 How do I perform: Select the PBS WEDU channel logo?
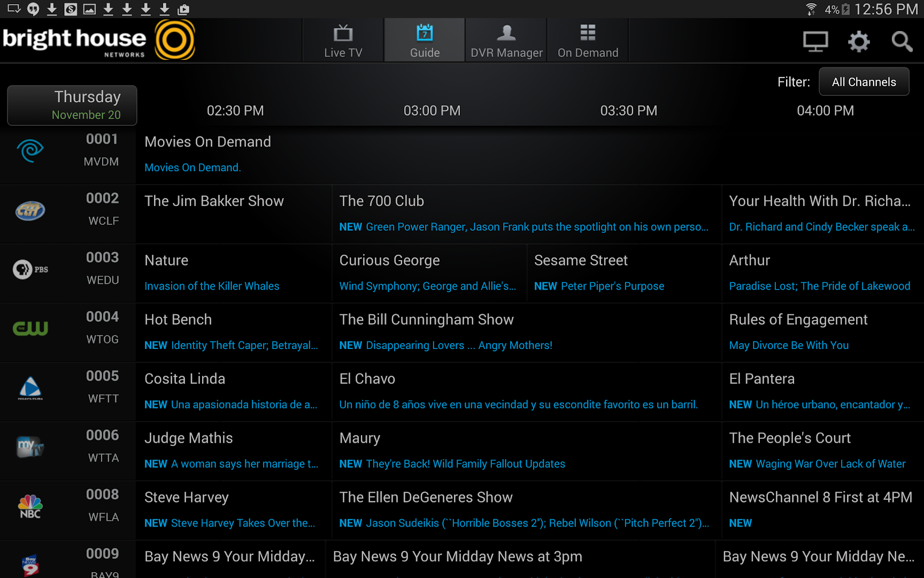click(x=30, y=269)
